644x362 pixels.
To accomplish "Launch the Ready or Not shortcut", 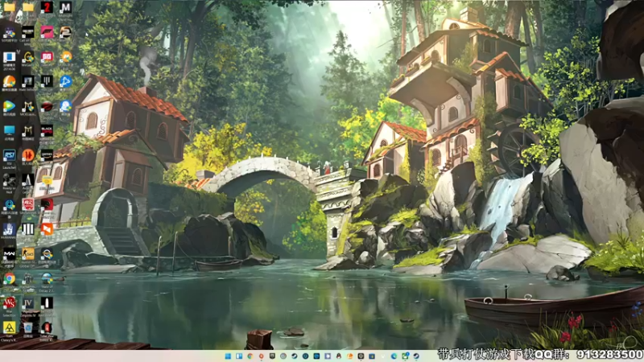I will [9, 179].
